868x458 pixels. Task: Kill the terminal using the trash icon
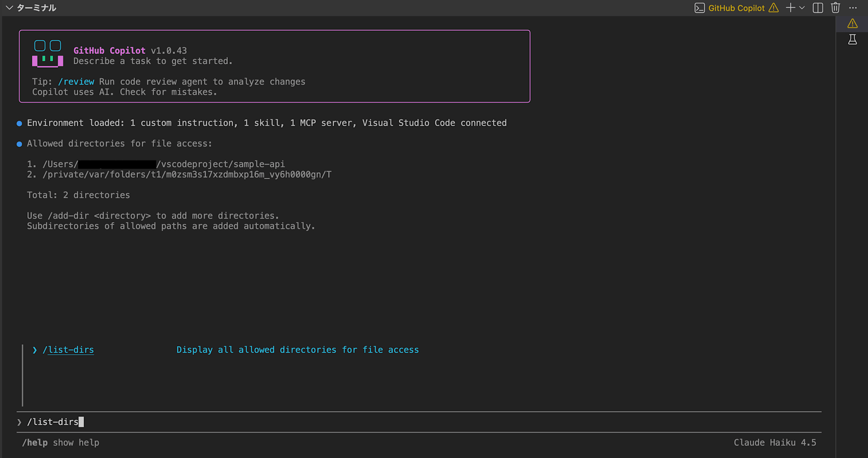tap(835, 8)
